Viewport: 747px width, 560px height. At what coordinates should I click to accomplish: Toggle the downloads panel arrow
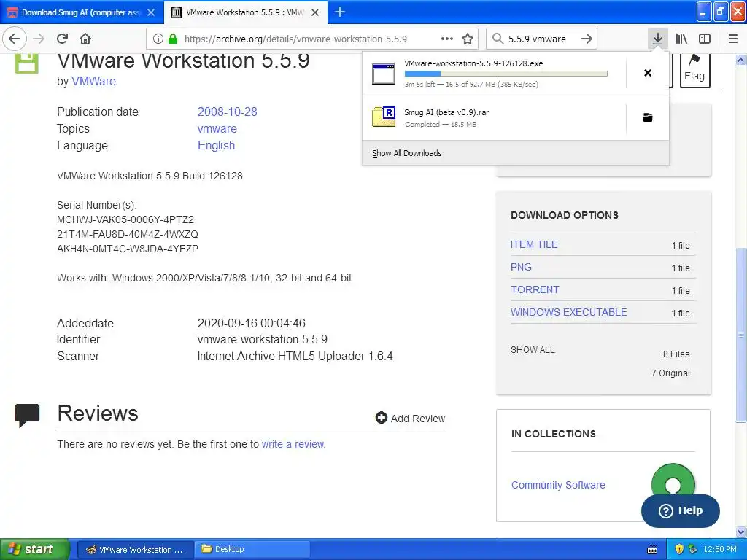657,39
